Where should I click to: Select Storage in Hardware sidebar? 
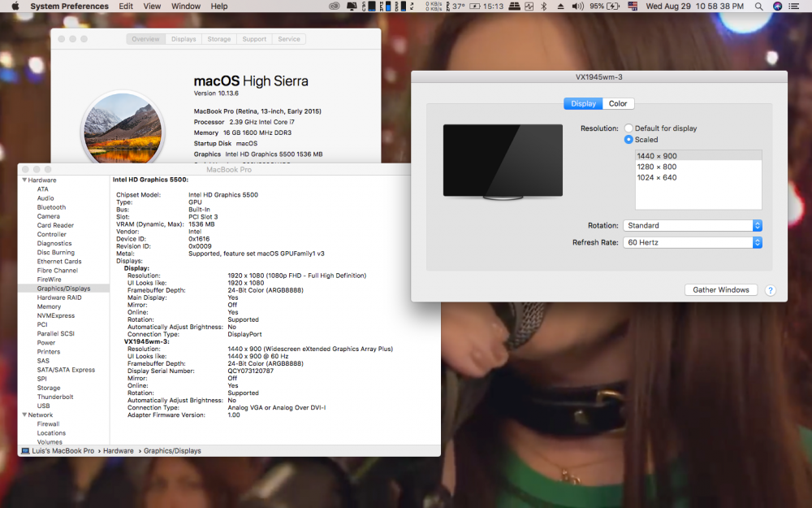click(x=49, y=388)
